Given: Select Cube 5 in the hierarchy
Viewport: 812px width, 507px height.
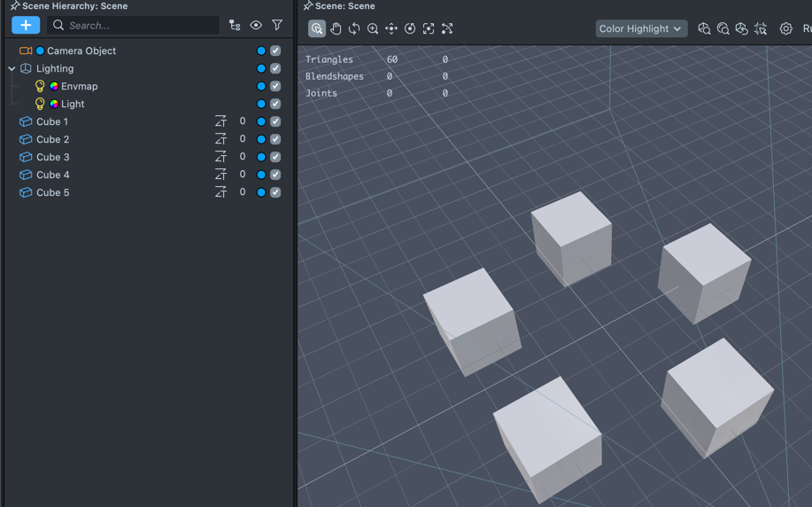Looking at the screenshot, I should [53, 192].
